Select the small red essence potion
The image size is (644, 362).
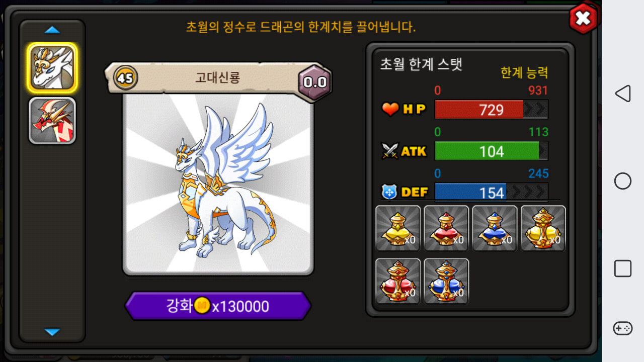tap(446, 228)
